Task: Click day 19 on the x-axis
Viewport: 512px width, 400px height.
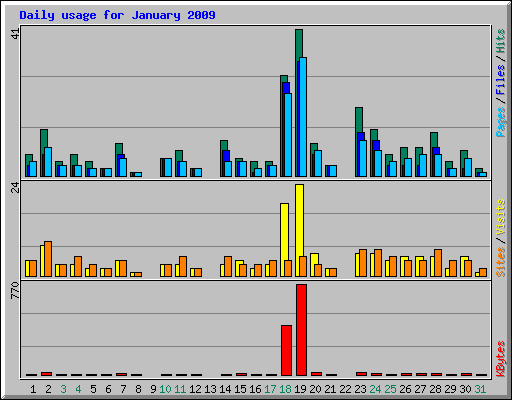Action: click(x=300, y=389)
